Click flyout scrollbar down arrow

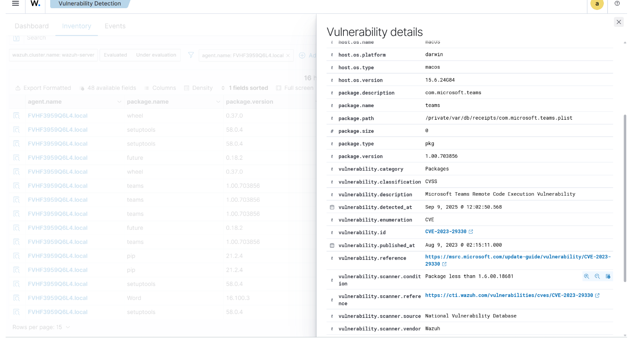(x=625, y=335)
